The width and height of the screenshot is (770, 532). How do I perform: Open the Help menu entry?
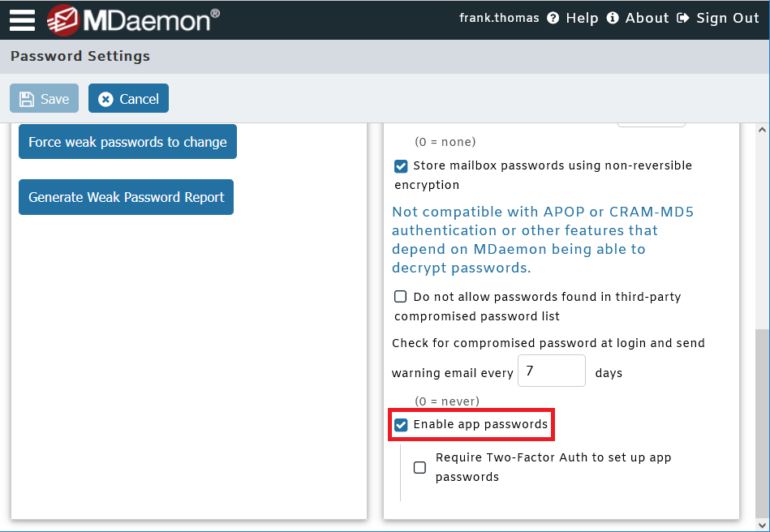click(x=583, y=17)
